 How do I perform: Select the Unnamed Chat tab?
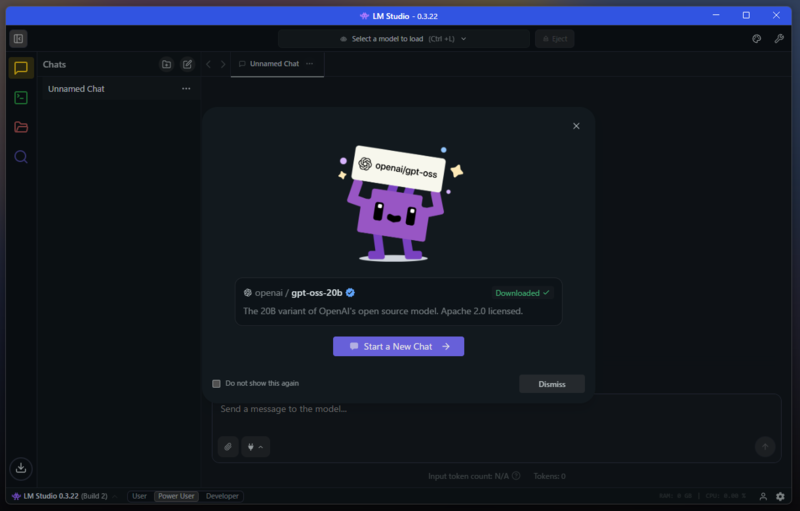tap(268, 64)
